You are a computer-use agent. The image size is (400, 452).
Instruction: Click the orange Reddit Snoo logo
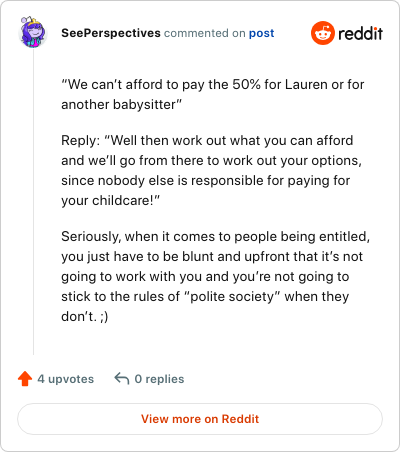[323, 33]
